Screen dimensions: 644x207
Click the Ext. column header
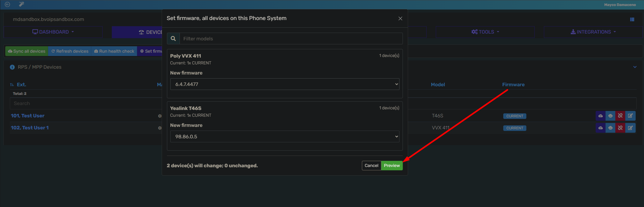click(22, 85)
